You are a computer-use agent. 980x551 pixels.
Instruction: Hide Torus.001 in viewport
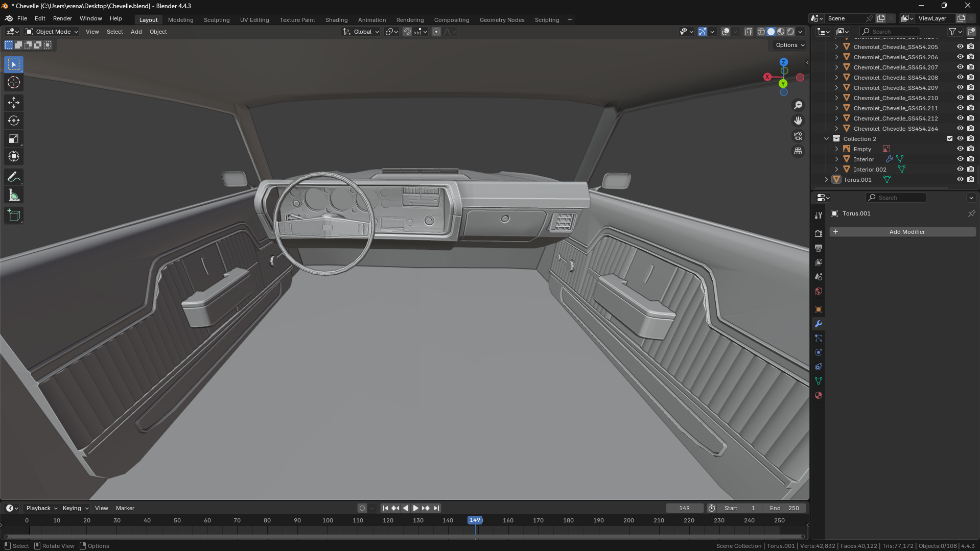coord(960,180)
